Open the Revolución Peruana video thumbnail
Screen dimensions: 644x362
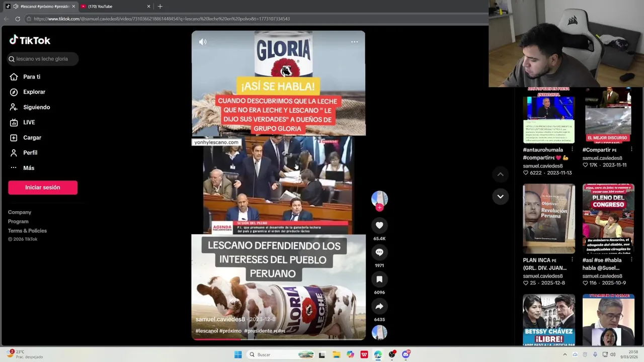[x=548, y=219]
